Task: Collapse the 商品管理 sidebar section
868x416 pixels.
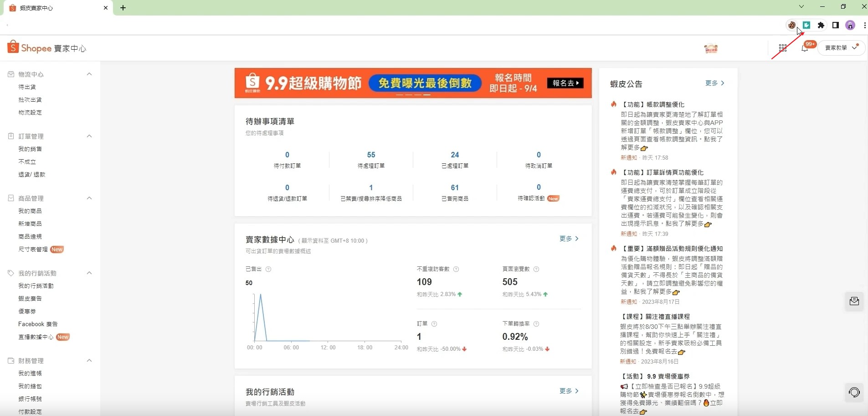Action: click(89, 198)
